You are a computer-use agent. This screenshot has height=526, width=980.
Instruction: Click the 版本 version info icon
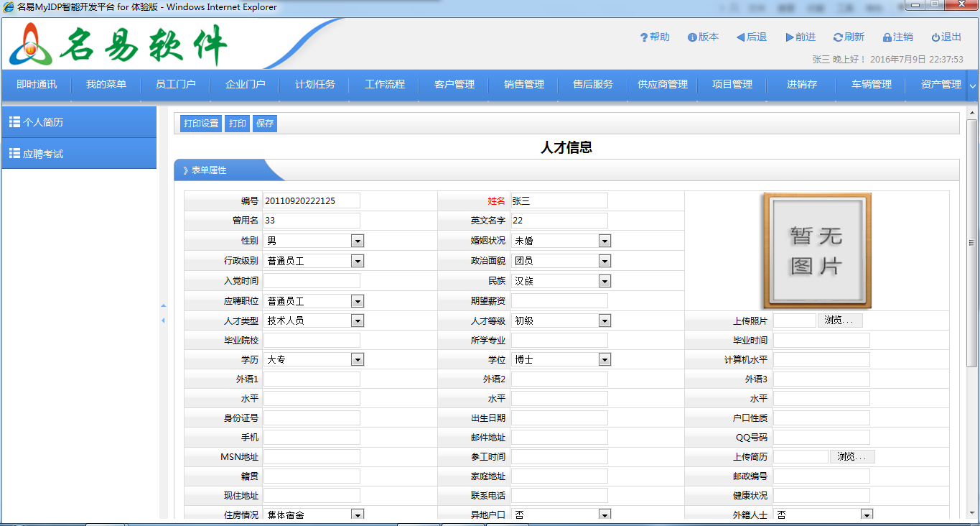tap(692, 37)
